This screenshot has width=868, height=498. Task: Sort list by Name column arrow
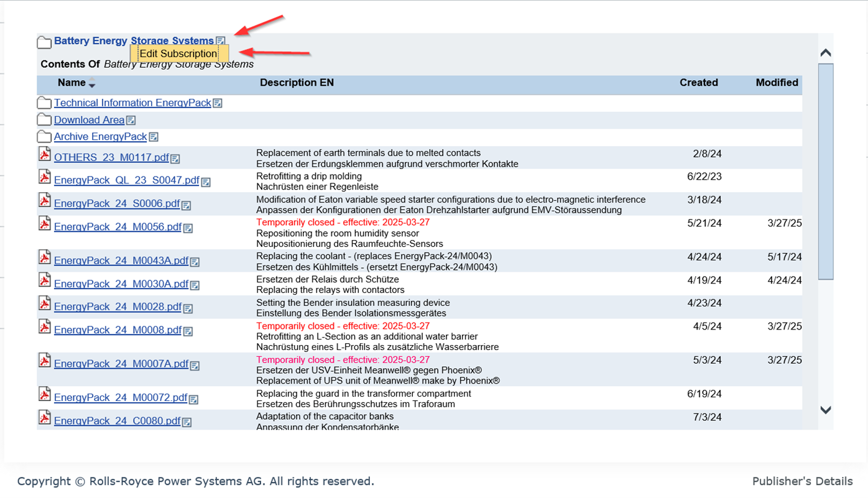point(92,83)
